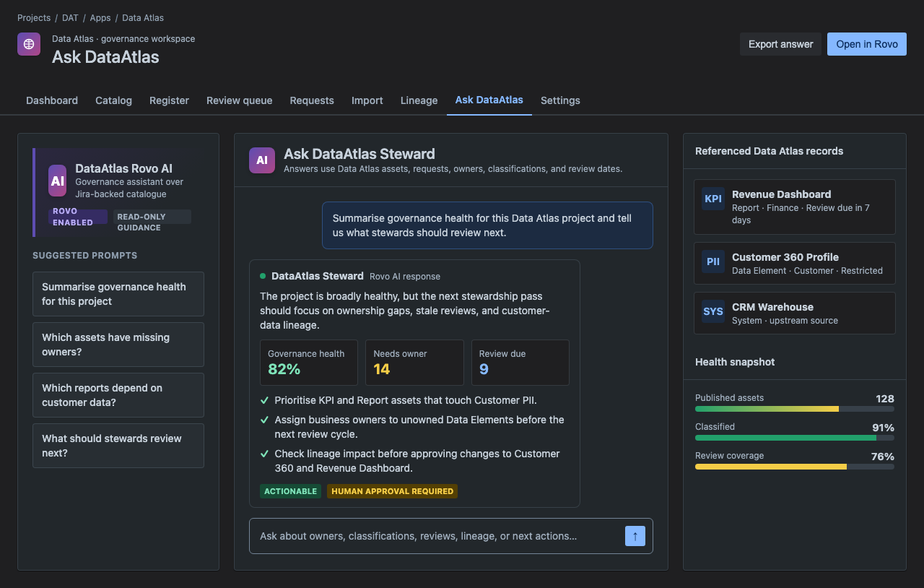Viewport: 924px width, 588px height.
Task: Select the Requests tab
Action: [312, 100]
